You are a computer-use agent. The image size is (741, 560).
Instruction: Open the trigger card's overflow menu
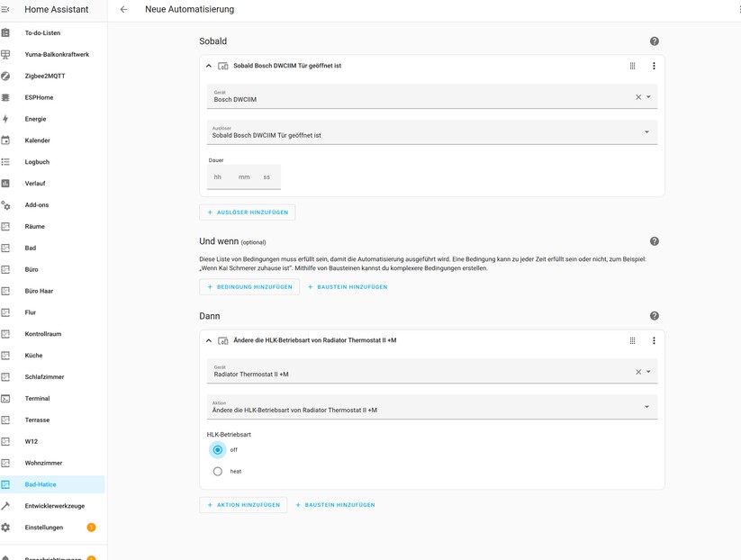655,65
